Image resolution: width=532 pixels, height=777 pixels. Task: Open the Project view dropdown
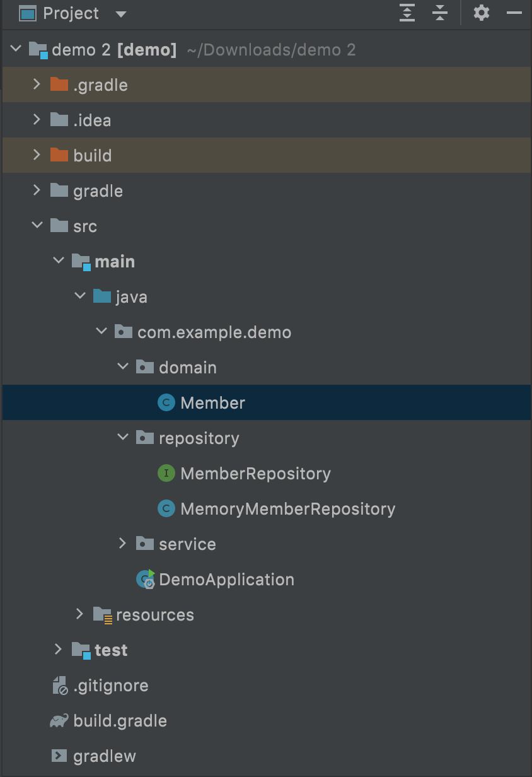pyautogui.click(x=122, y=14)
